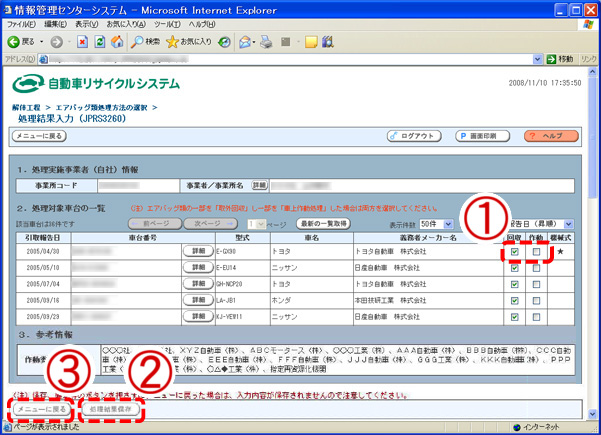This screenshot has height=435, width=601.
Task: Toggle 作動 checkbox for 2005/09/16 row
Action: [536, 300]
